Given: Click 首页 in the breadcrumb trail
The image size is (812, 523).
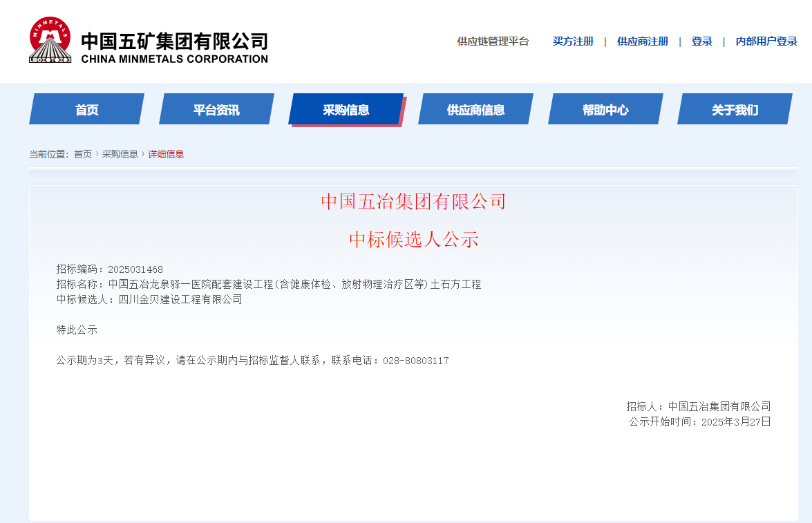Looking at the screenshot, I should (x=83, y=154).
